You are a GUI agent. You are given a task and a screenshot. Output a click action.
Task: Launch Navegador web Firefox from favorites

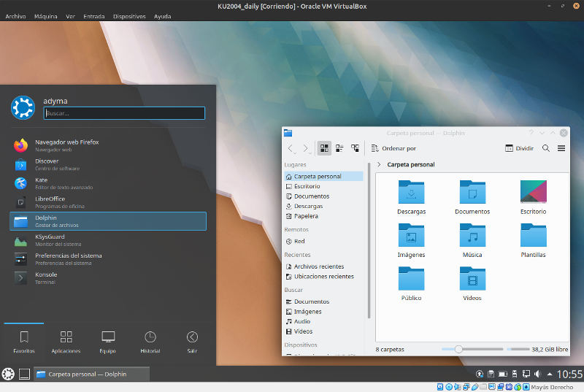[x=108, y=145]
